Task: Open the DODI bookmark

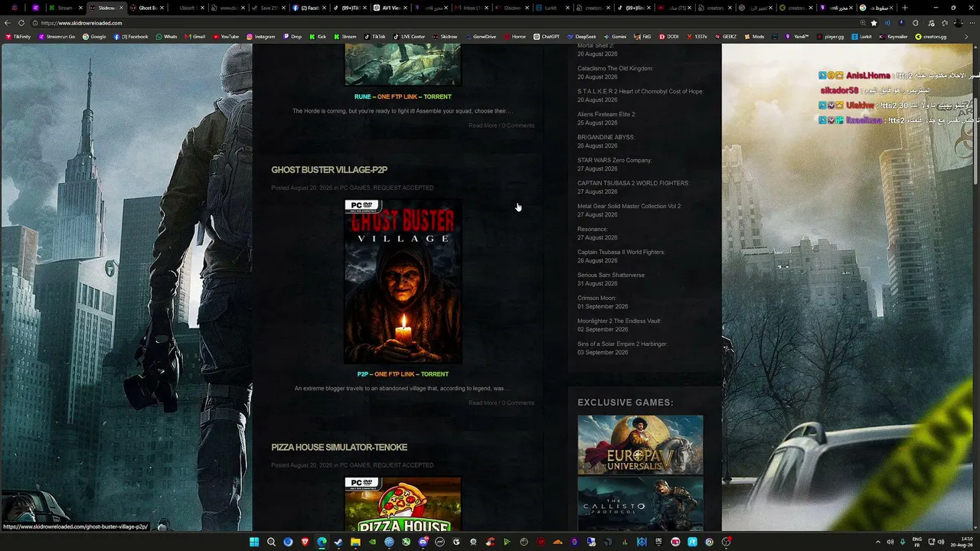Action: 668,37
